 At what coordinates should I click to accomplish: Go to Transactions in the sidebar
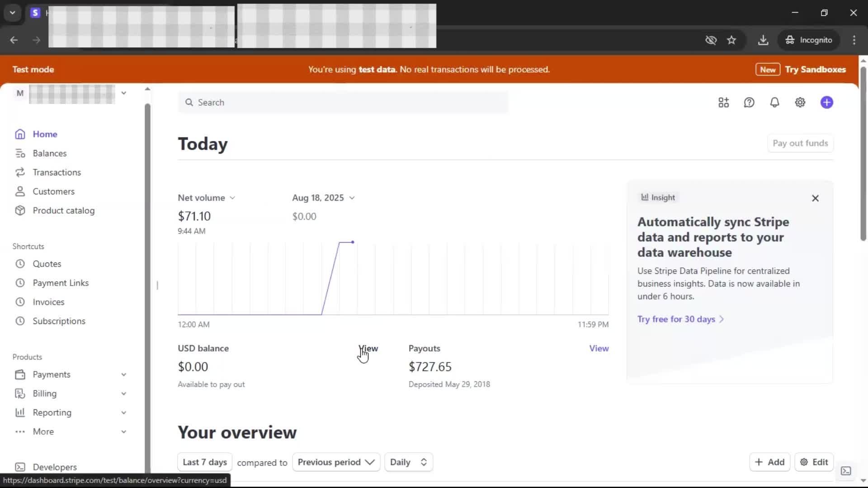pyautogui.click(x=57, y=173)
